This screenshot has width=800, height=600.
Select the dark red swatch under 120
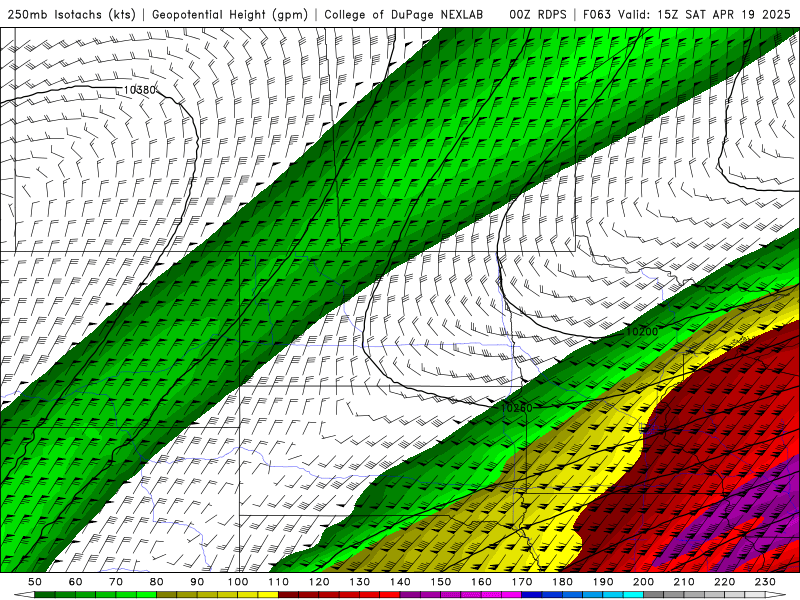329,595
